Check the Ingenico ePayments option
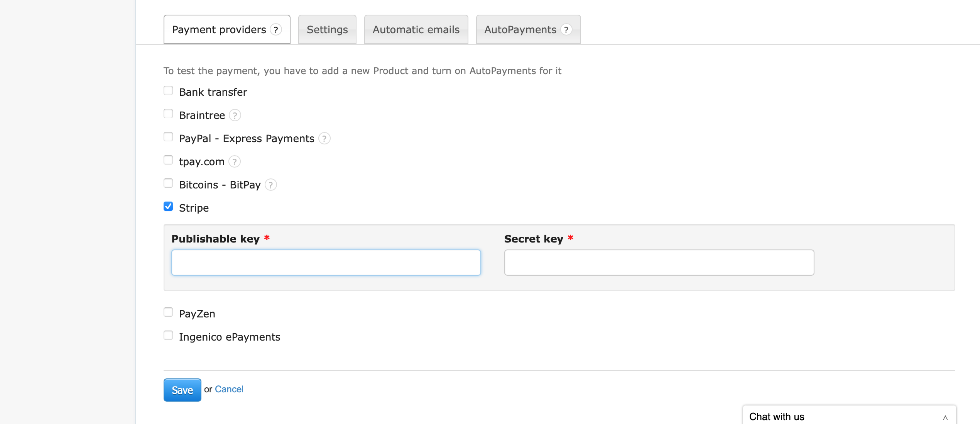 (x=168, y=335)
